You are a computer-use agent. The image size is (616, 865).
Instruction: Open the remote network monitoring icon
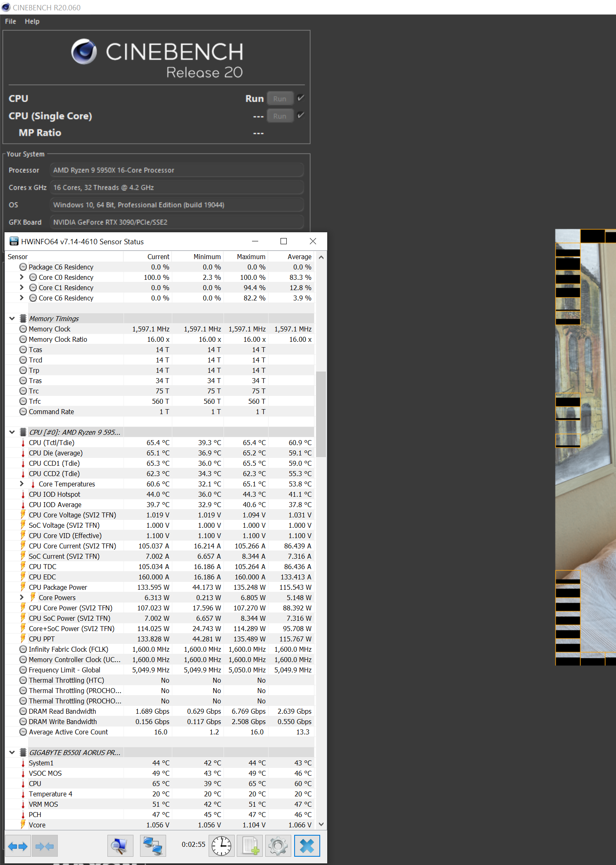[x=152, y=846]
